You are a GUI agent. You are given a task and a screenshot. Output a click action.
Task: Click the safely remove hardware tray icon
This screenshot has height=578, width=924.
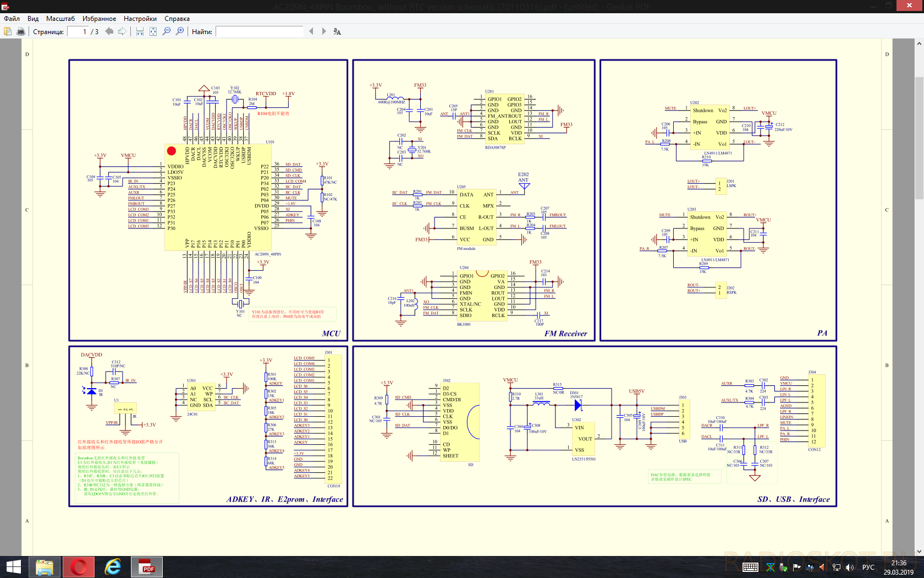[783, 568]
